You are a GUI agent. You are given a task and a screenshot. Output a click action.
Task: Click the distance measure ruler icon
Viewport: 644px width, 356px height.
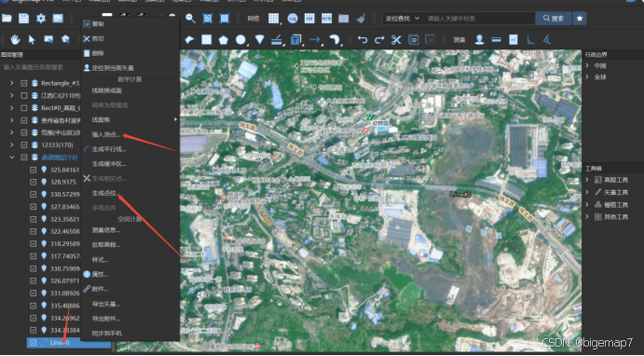[x=496, y=39]
